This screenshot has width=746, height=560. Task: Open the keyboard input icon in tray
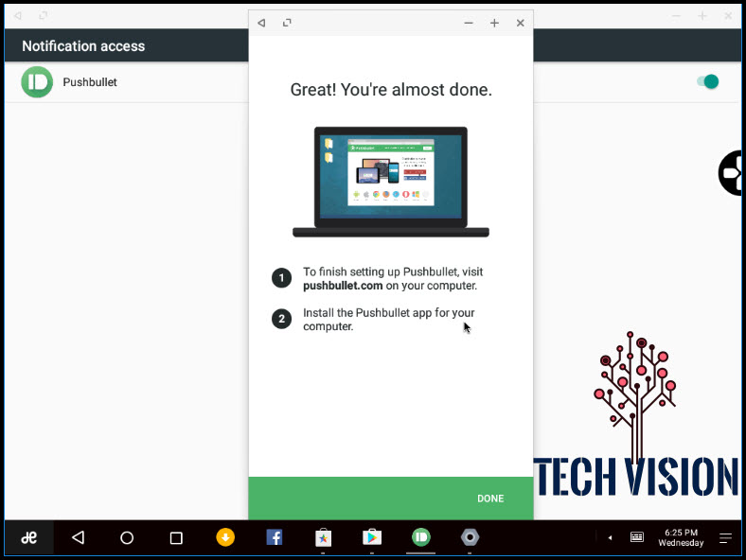[x=636, y=537]
